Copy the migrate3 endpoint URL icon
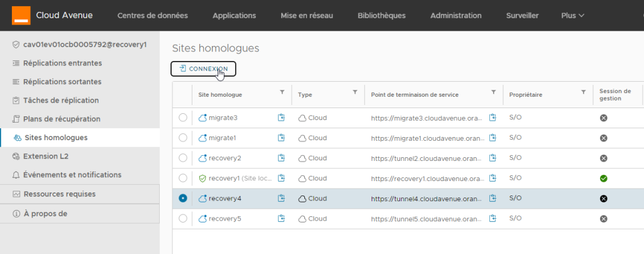 pyautogui.click(x=493, y=118)
